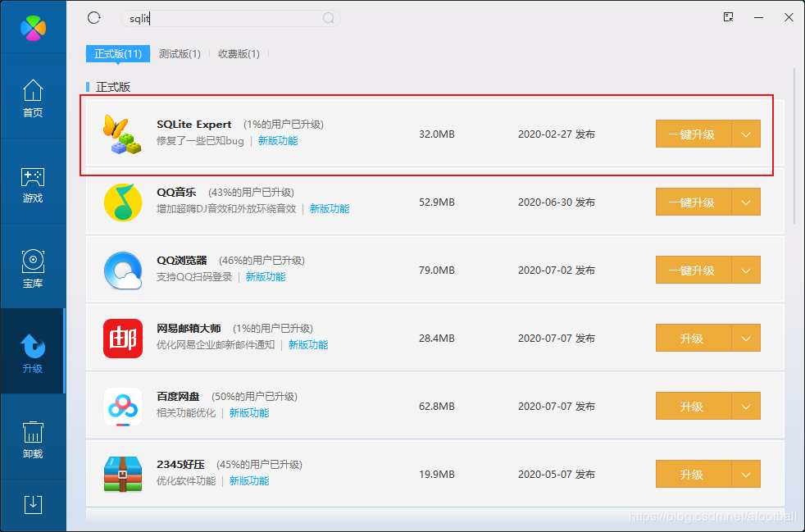The image size is (805, 532).
Task: Open the 卸载 uninstall section
Action: [x=33, y=439]
